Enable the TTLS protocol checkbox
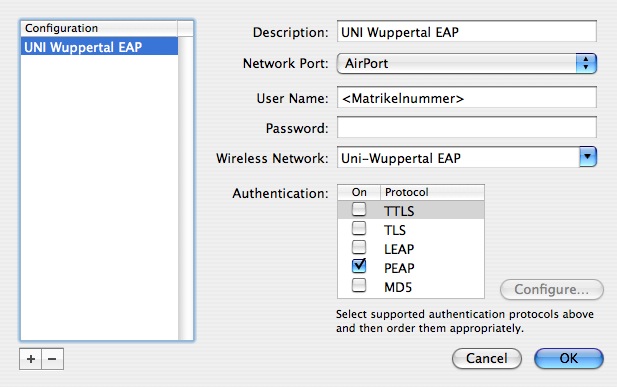The height and width of the screenshot is (387, 617). click(x=359, y=209)
